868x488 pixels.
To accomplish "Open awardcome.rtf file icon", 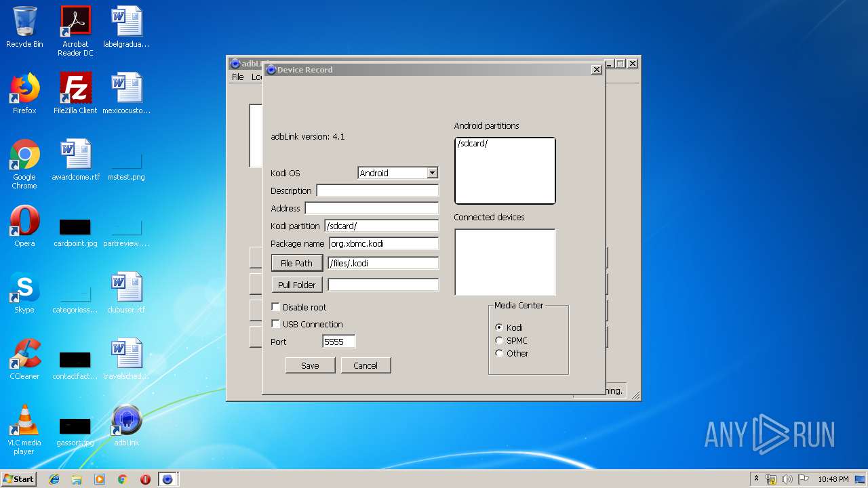I will click(x=75, y=160).
